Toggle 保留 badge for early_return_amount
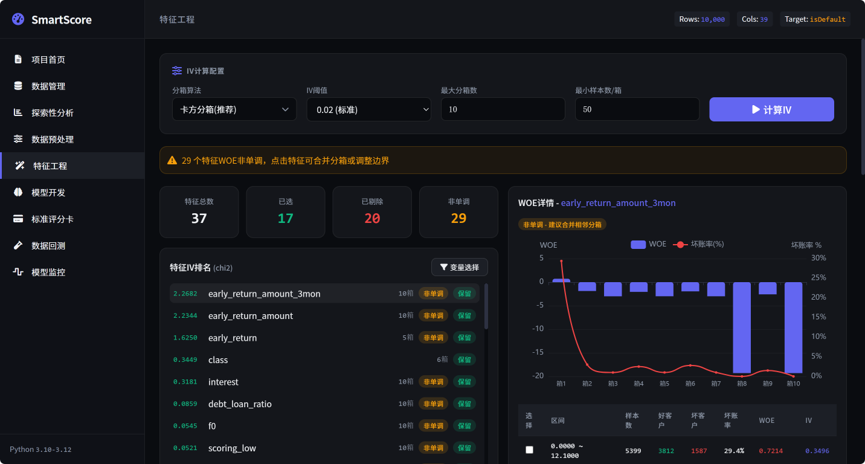Image resolution: width=865 pixels, height=464 pixels. pos(464,316)
